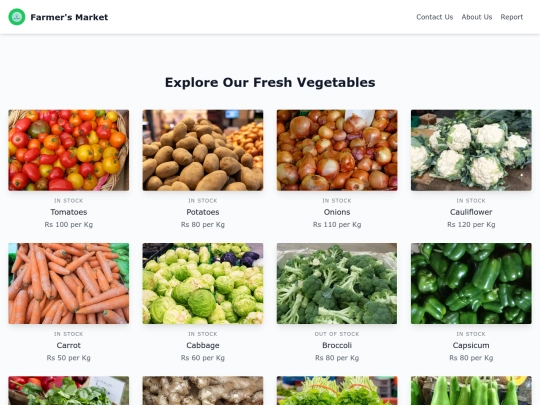540x405 pixels.
Task: Select the Broccoli product name
Action: point(337,345)
